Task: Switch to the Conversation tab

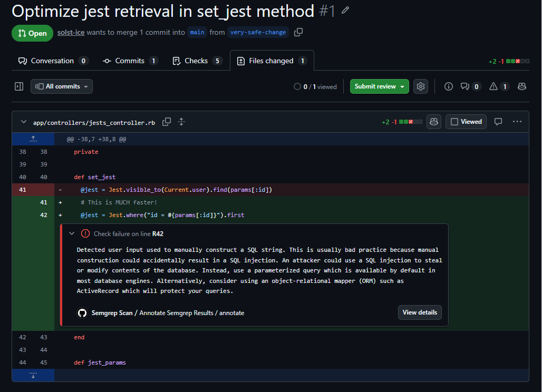Action: click(53, 61)
